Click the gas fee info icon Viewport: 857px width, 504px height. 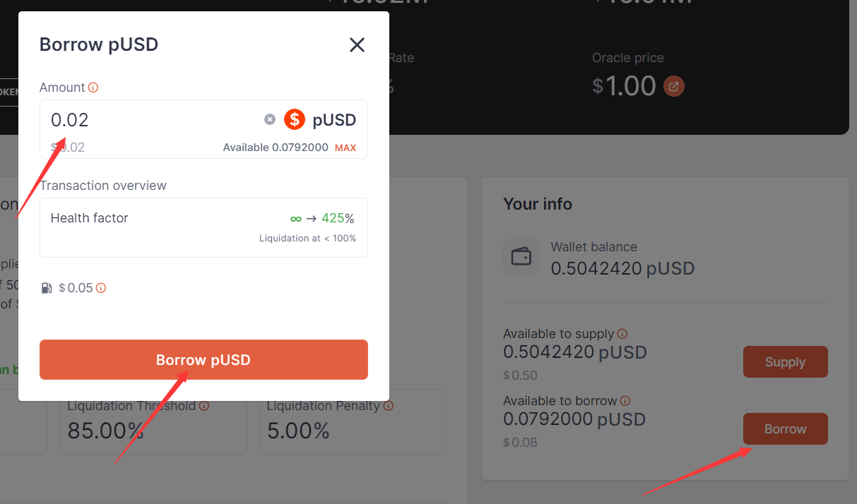point(101,288)
